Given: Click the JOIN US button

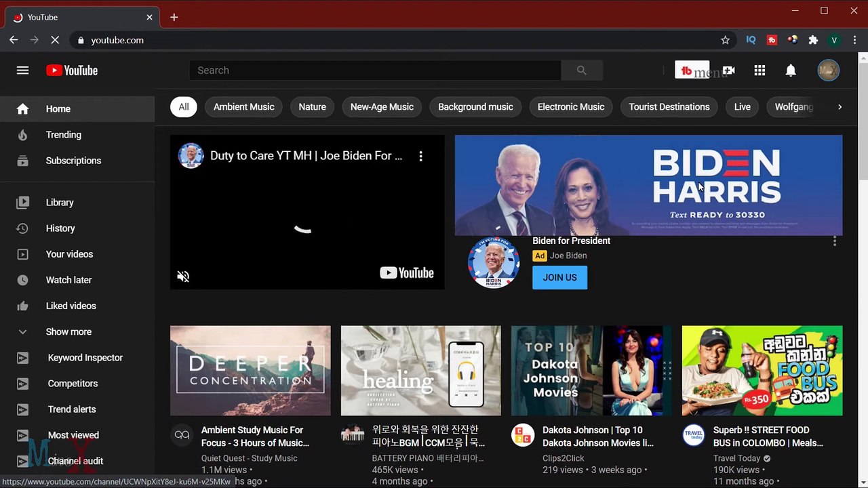Looking at the screenshot, I should coord(559,277).
